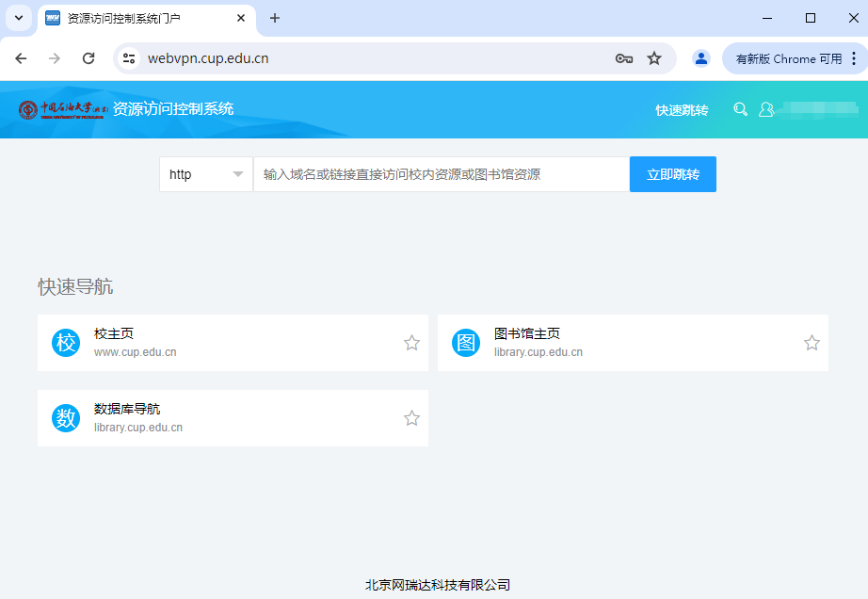The image size is (868, 599).
Task: Toggle favorite star for 校主页
Action: pyautogui.click(x=411, y=343)
